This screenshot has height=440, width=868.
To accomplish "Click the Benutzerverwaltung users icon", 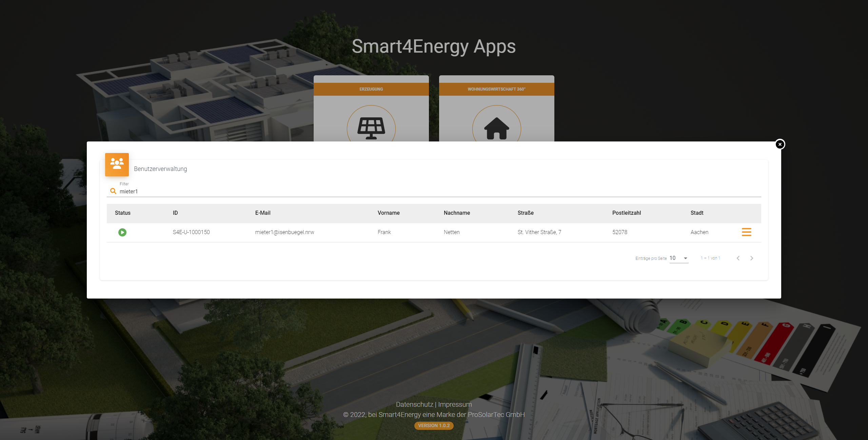I will tap(117, 165).
